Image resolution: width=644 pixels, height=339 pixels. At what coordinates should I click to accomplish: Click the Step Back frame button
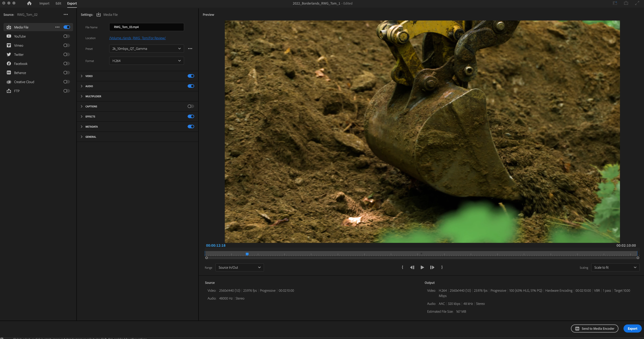tap(412, 267)
